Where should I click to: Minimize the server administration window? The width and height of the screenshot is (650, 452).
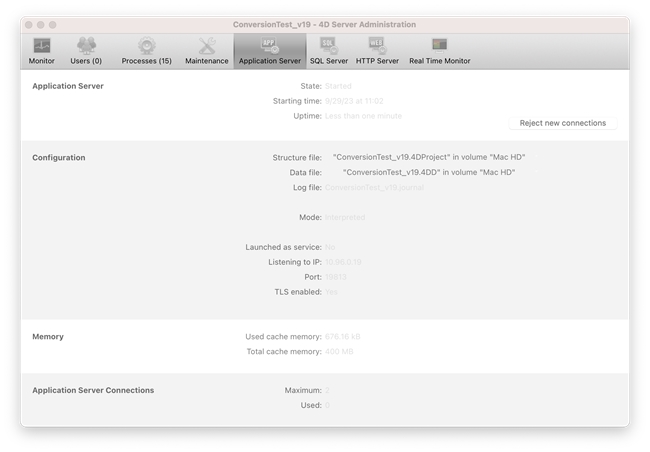[41, 24]
